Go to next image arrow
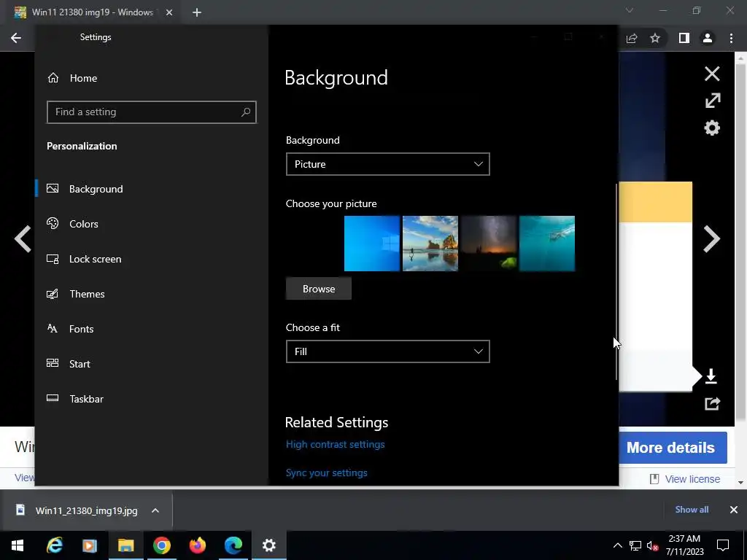Viewport: 747px width, 560px height. coord(712,238)
